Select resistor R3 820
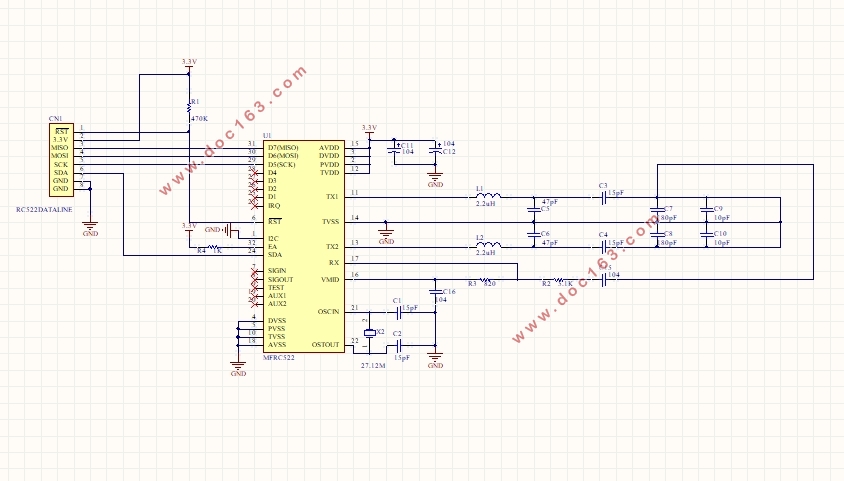844x481 pixels. point(484,280)
